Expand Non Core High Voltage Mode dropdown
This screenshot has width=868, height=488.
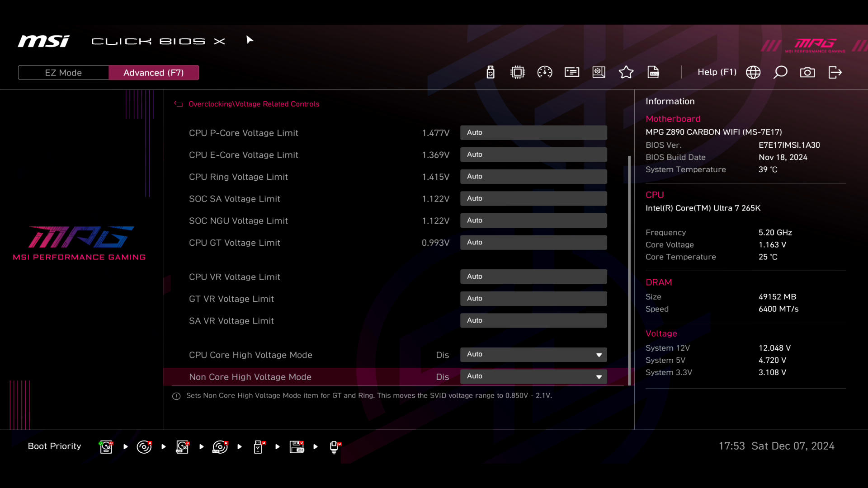point(533,376)
